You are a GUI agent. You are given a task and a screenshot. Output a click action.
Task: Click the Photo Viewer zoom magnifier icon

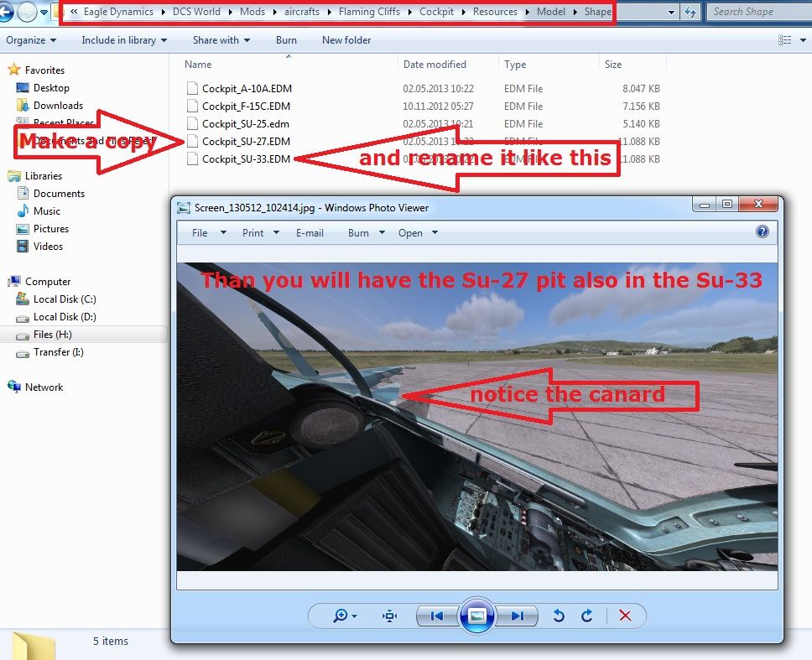coord(341,616)
